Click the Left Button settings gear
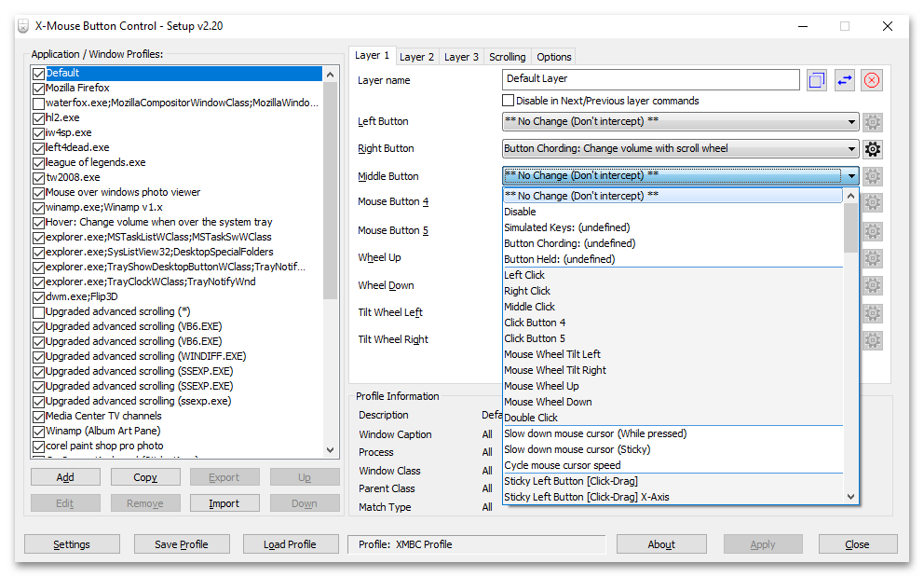The width and height of the screenshot is (924, 577). click(x=873, y=122)
